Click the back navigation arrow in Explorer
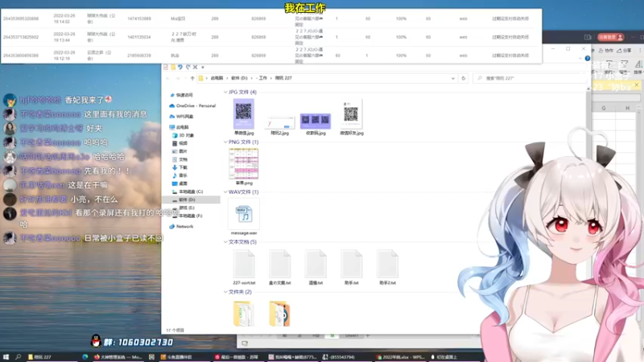 click(x=168, y=78)
